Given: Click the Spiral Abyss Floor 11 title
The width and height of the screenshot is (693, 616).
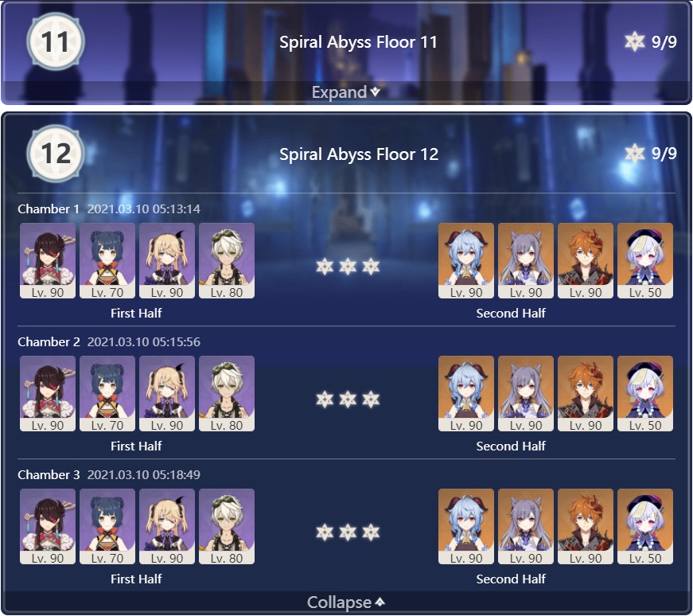Looking at the screenshot, I should click(358, 42).
